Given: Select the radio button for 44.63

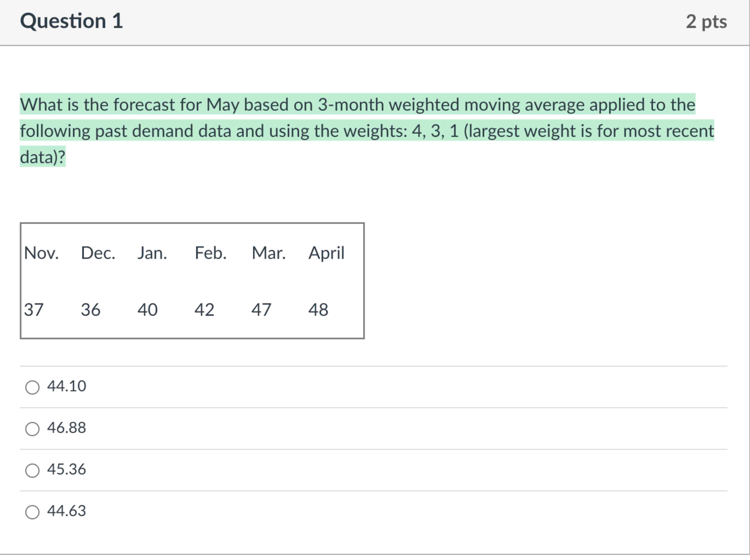Looking at the screenshot, I should pyautogui.click(x=32, y=512).
